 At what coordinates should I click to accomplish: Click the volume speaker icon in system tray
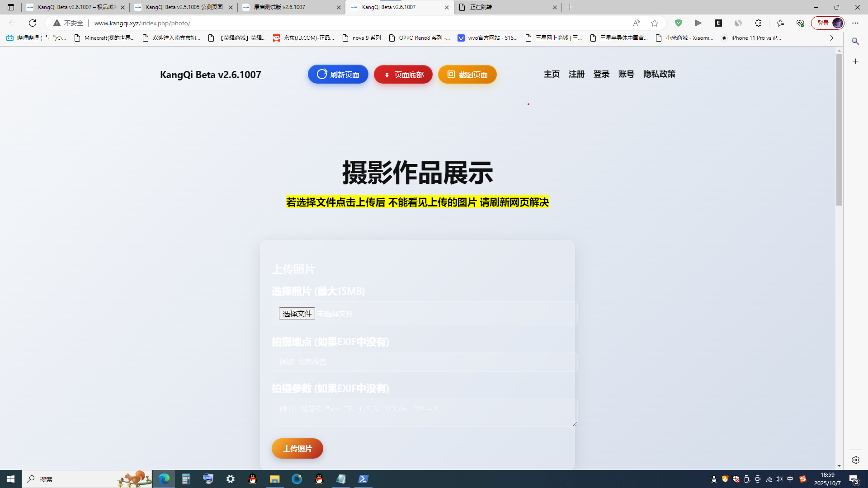[x=778, y=479]
